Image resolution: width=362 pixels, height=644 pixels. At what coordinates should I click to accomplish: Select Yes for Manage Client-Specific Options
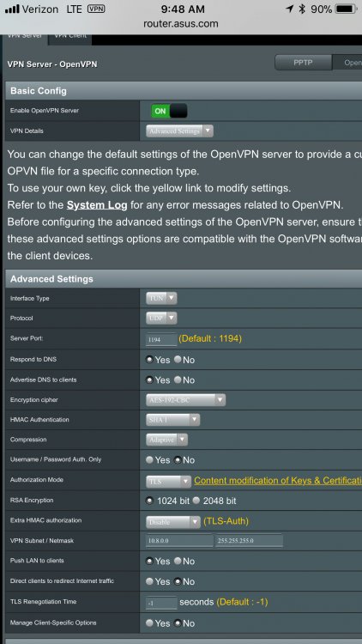[150, 623]
